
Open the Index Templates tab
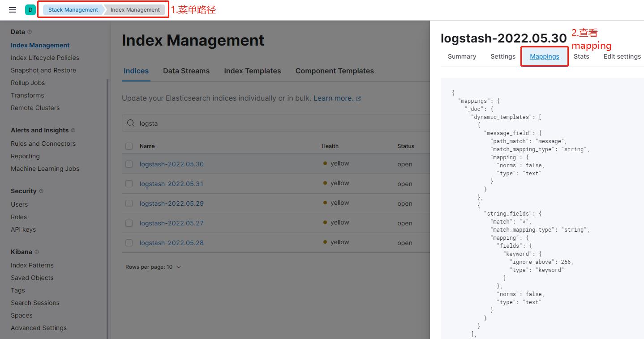(253, 71)
